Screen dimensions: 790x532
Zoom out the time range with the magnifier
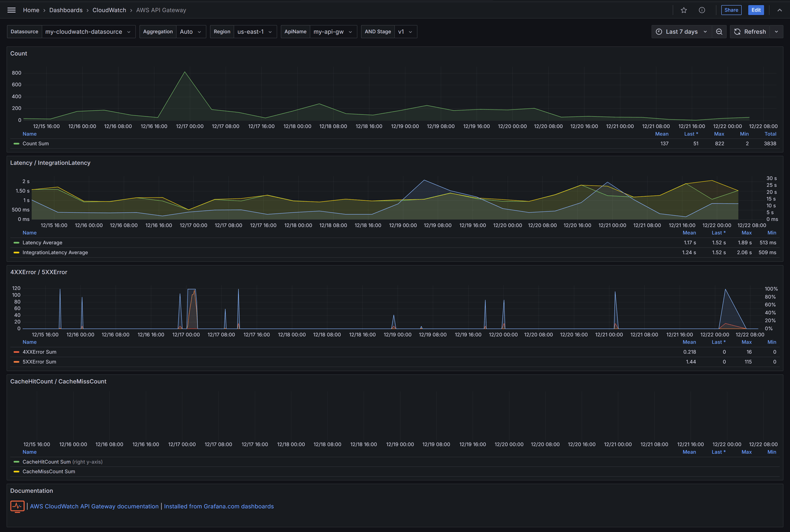(x=719, y=32)
